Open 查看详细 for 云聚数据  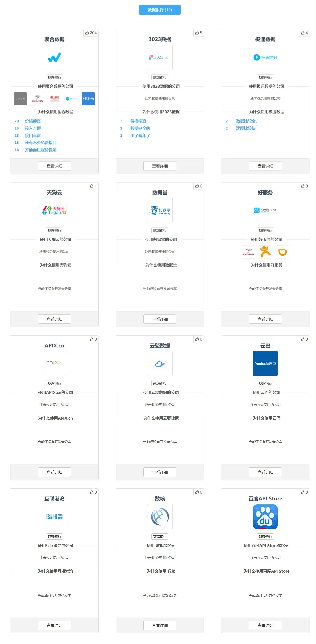160,472
